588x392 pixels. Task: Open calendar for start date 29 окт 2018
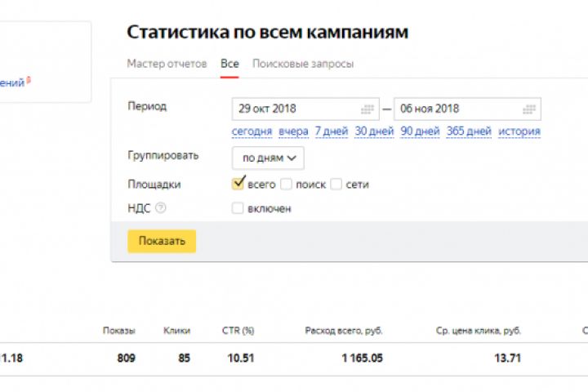coord(367,109)
